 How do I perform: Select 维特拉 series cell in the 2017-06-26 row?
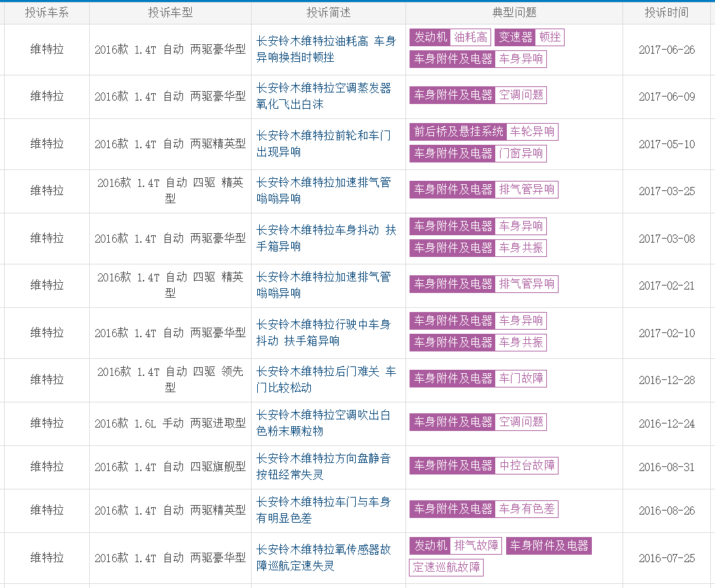click(47, 49)
